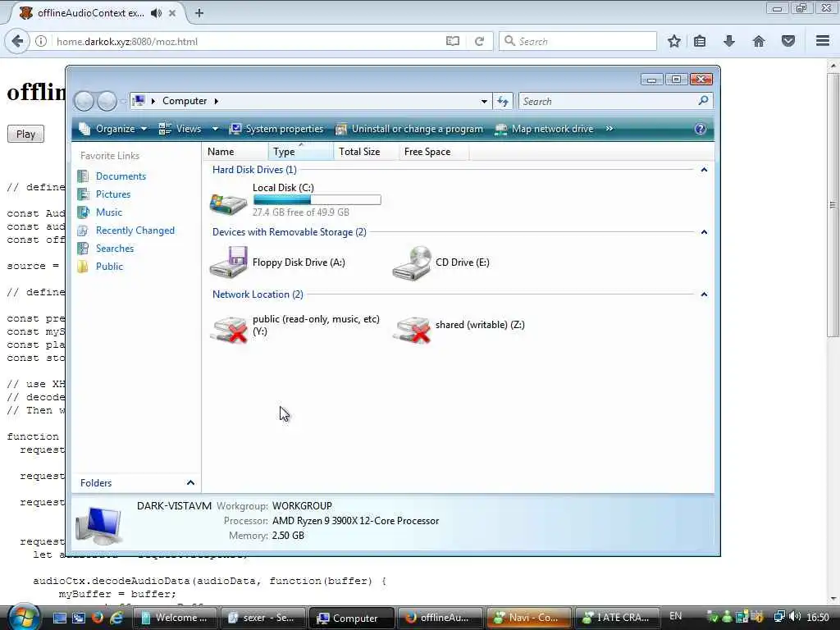
Task: Switch to Welcome taskbar window
Action: pos(175,618)
